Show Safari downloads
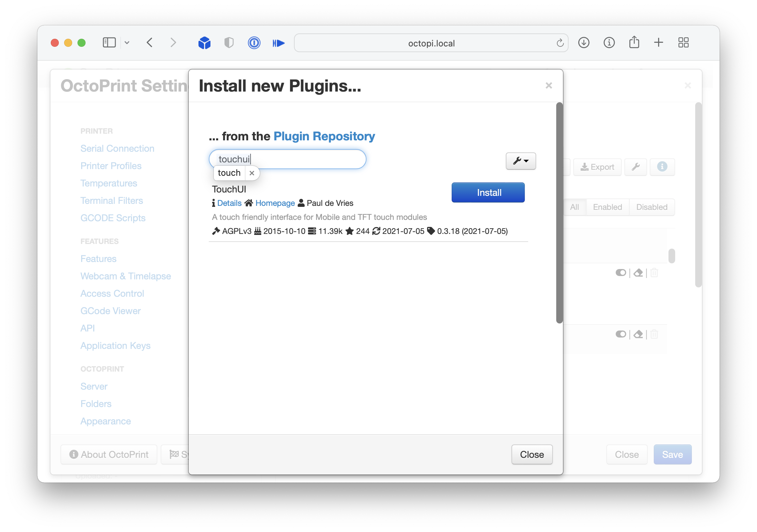This screenshot has width=757, height=532. pyautogui.click(x=584, y=43)
